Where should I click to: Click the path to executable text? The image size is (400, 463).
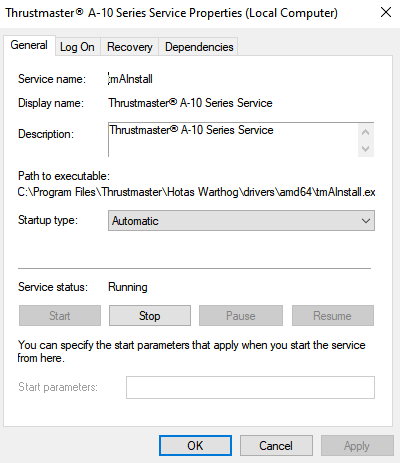click(x=196, y=192)
